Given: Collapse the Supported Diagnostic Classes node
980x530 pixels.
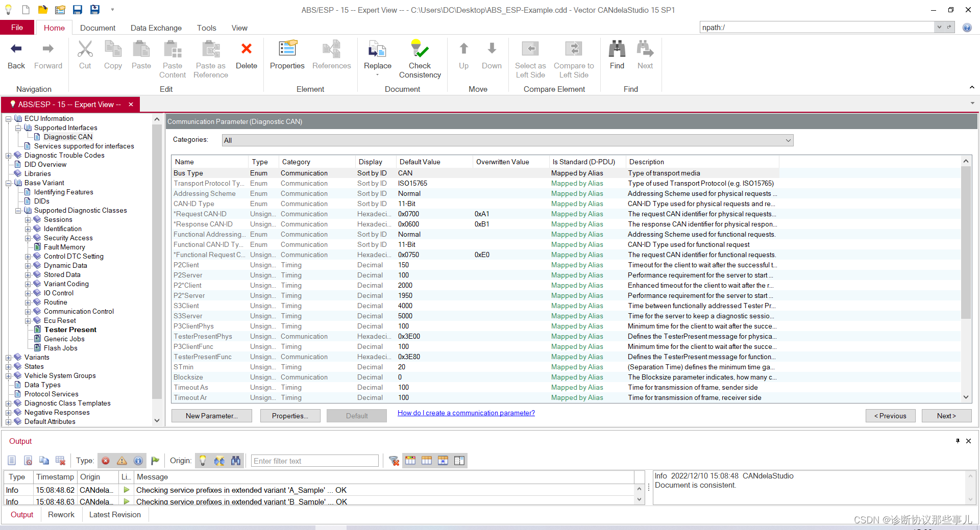Looking at the screenshot, I should click(x=18, y=211).
